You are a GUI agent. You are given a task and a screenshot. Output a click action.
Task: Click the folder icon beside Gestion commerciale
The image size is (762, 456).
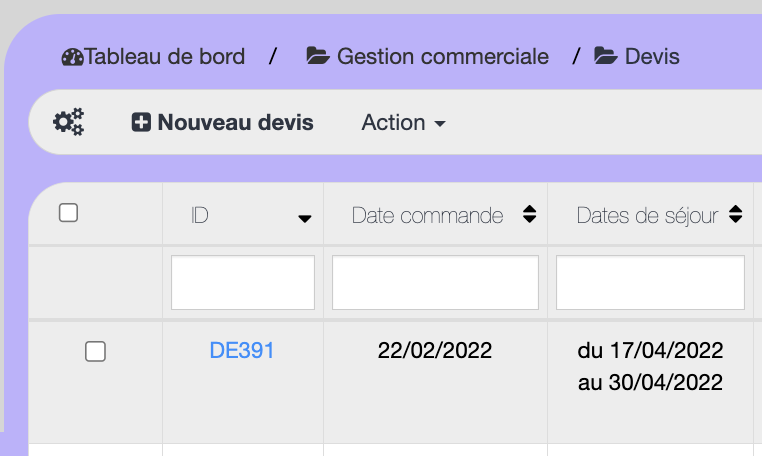318,57
